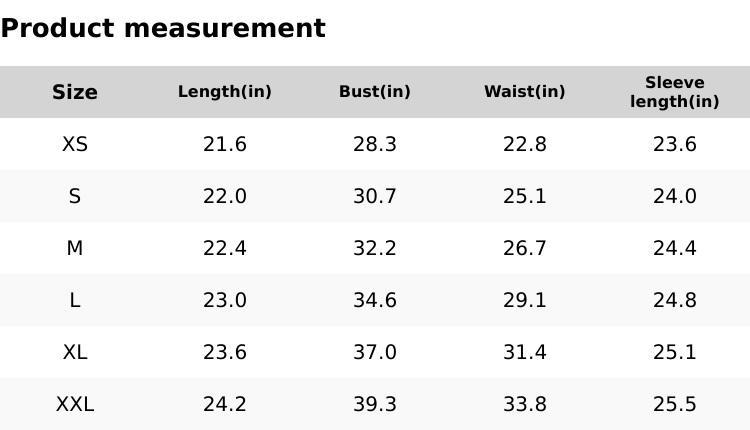
Task: Click the Bust(in) column header
Action: coord(375,92)
